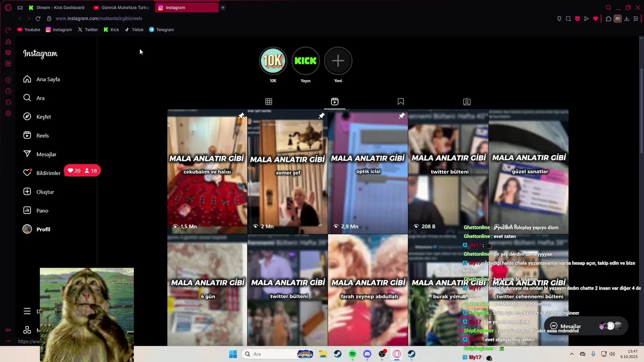Switch to posts grid tab
Image resolution: width=644 pixels, height=362 pixels.
(269, 102)
